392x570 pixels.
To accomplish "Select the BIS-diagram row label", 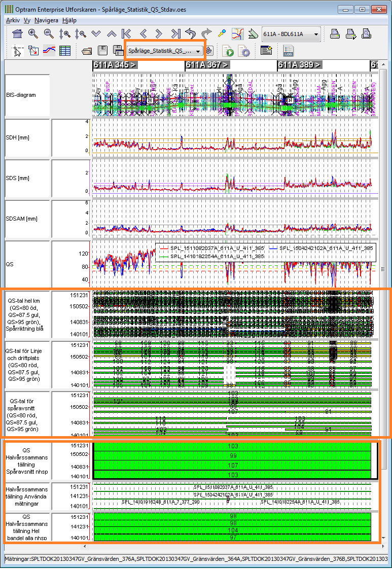I will pyautogui.click(x=27, y=95).
